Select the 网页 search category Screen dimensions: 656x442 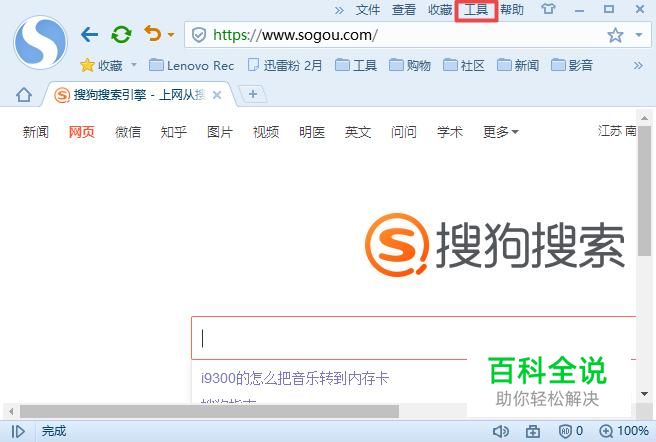(x=82, y=132)
